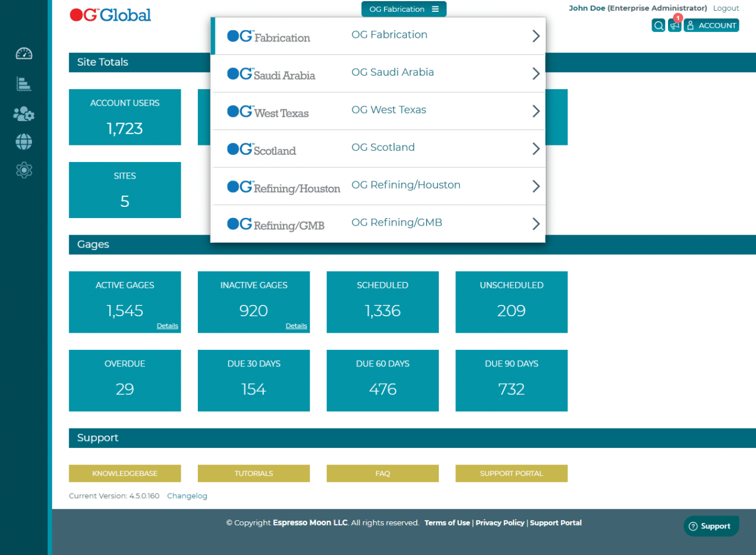Image resolution: width=756 pixels, height=555 pixels.
Task: Click the Support help button in footer
Action: (711, 525)
